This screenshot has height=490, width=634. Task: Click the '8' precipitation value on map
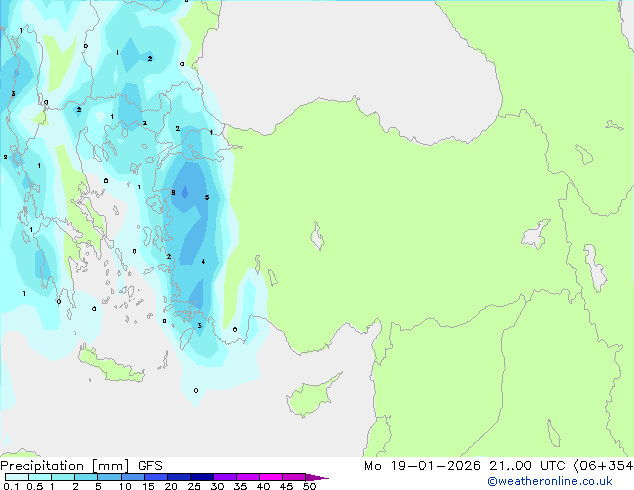[x=173, y=192]
